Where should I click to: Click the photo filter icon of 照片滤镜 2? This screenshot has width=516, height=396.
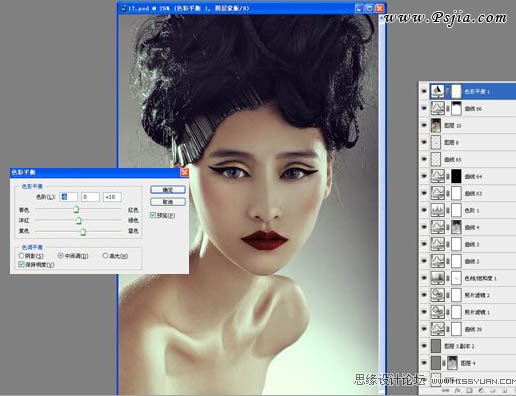[x=437, y=295]
